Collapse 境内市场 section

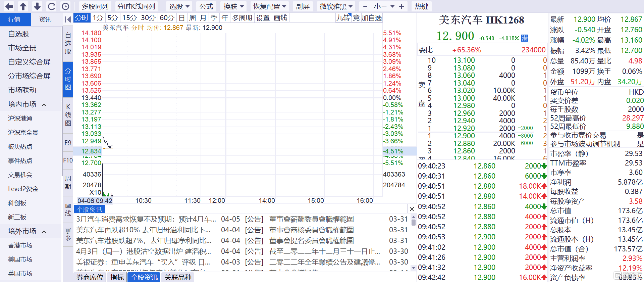[44, 105]
